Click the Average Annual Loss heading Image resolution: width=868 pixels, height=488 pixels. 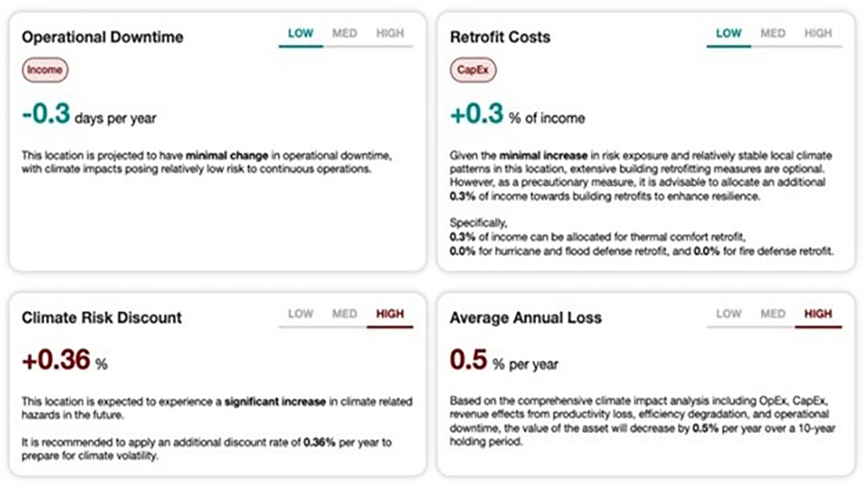(x=525, y=318)
